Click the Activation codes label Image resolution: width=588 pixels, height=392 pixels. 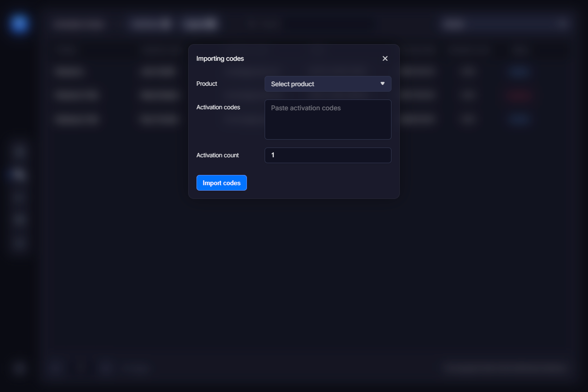click(218, 107)
